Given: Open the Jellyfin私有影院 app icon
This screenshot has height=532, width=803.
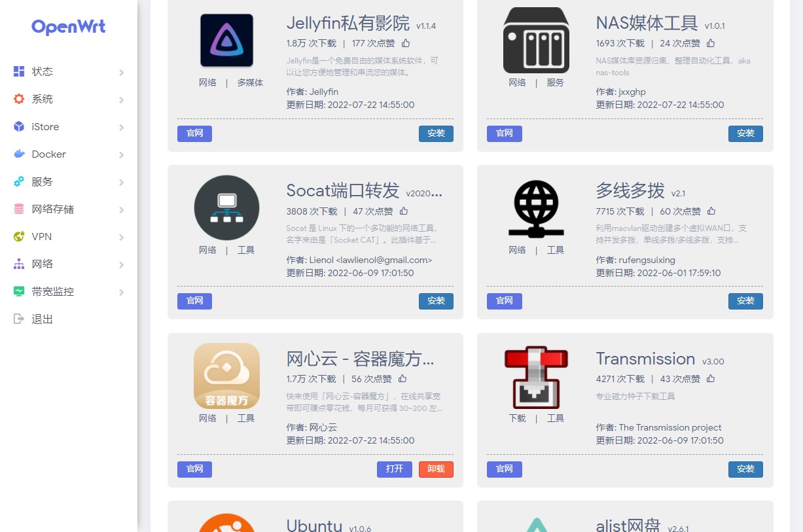Looking at the screenshot, I should point(226,40).
